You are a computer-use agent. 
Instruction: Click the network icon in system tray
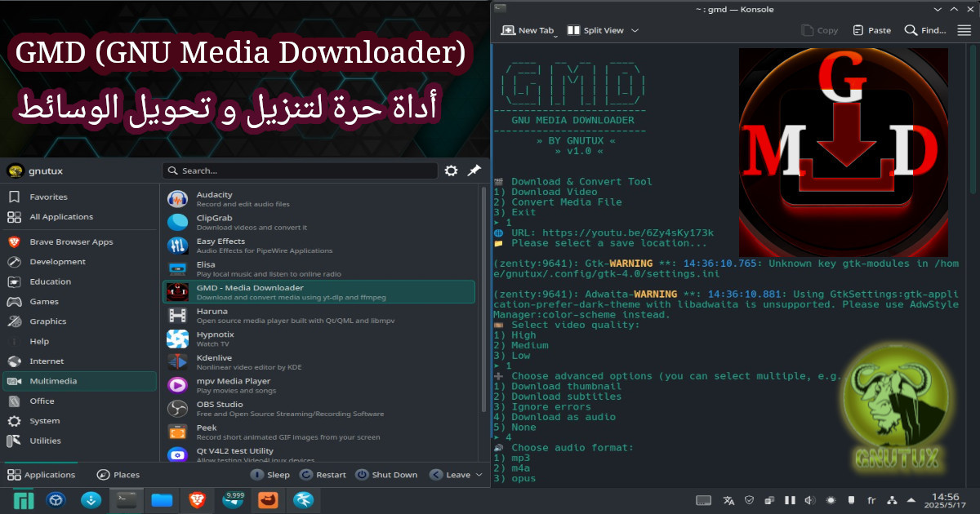pos(892,500)
